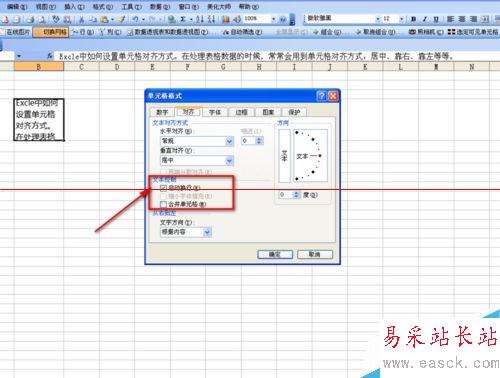Switch to the 数字 tab
The image size is (500, 378).
tap(162, 112)
